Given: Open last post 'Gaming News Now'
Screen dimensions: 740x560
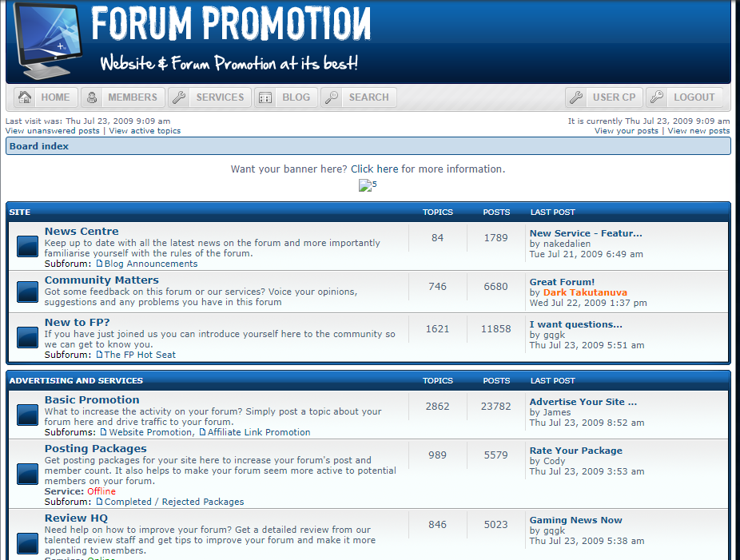Looking at the screenshot, I should (575, 520).
